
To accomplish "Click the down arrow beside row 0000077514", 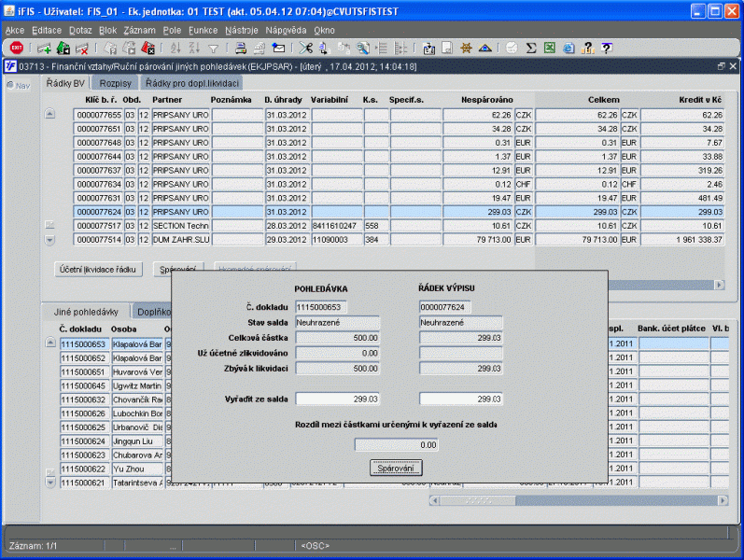I will (x=50, y=240).
